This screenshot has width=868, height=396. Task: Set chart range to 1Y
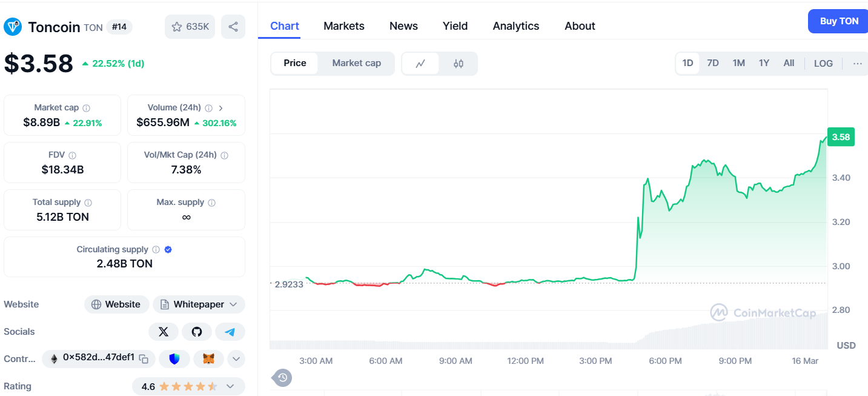(764, 63)
